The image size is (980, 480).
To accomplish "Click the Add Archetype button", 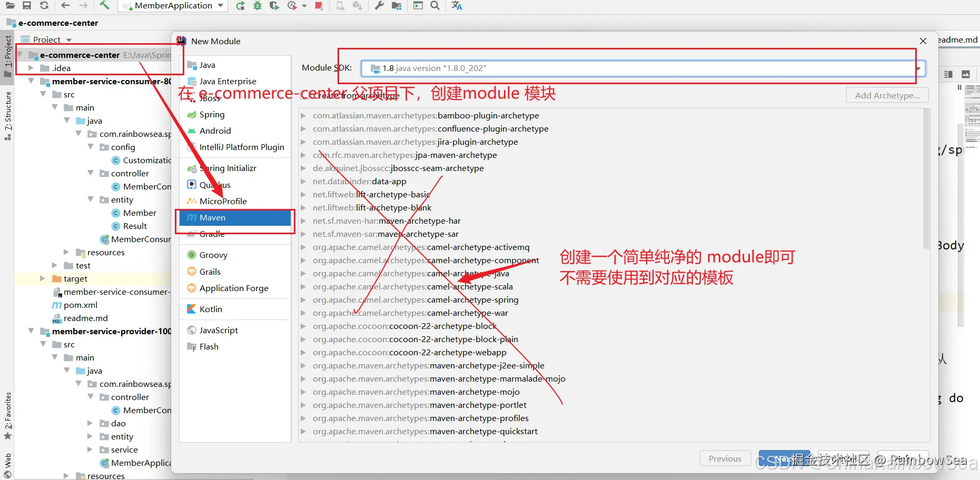I will pyautogui.click(x=887, y=95).
